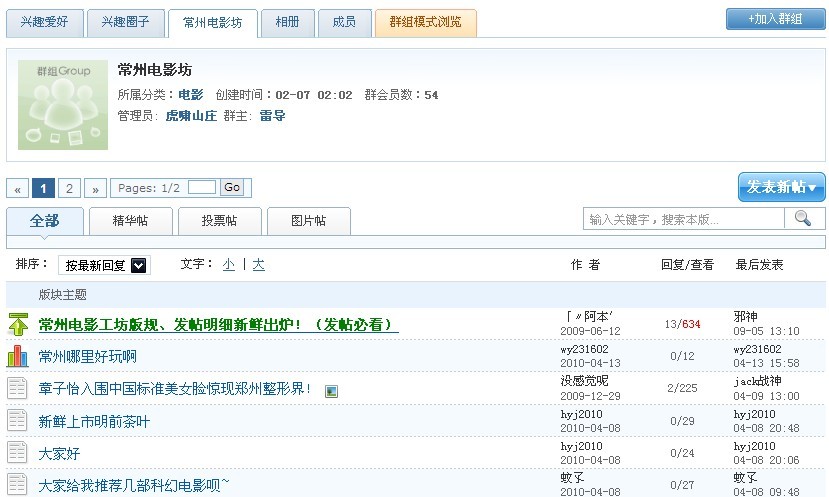Filter by 图片帖 tab
This screenshot has height=497, width=829.
(309, 220)
